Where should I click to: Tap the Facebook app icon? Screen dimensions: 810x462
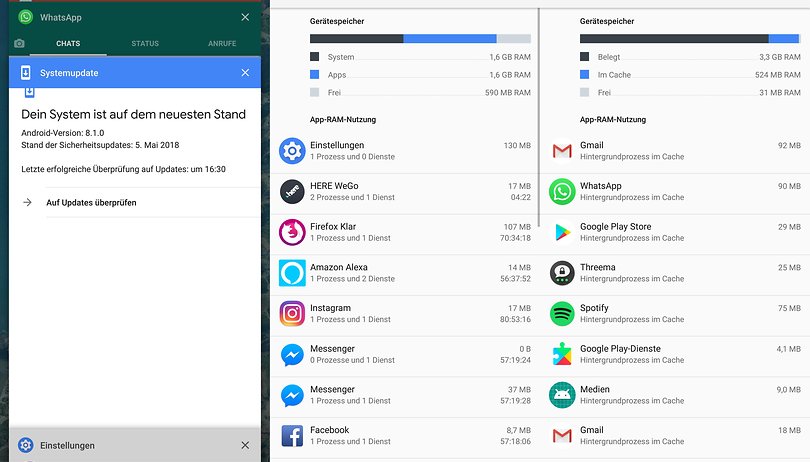point(292,436)
